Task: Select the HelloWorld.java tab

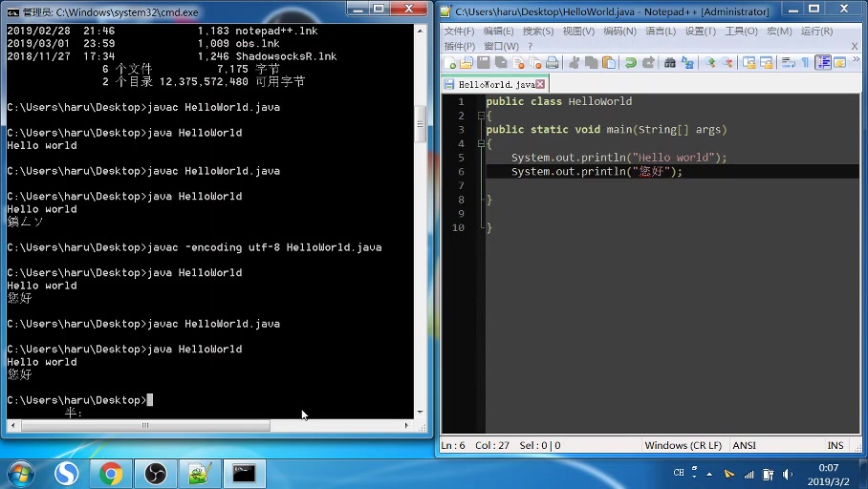Action: [x=496, y=84]
